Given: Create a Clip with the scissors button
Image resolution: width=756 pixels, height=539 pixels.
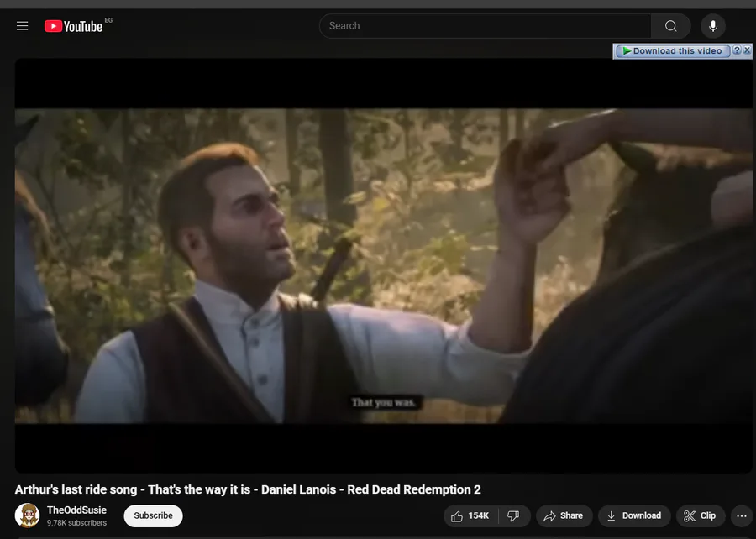Looking at the screenshot, I should point(700,515).
